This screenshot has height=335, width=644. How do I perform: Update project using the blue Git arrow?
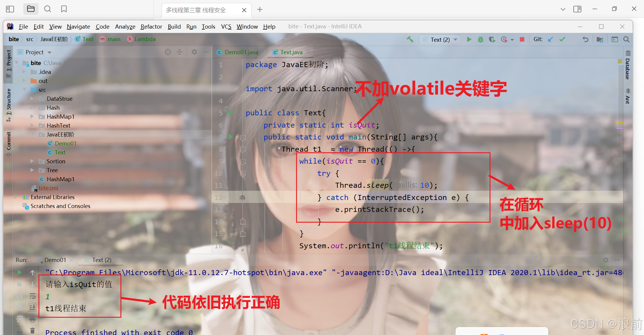coord(550,39)
